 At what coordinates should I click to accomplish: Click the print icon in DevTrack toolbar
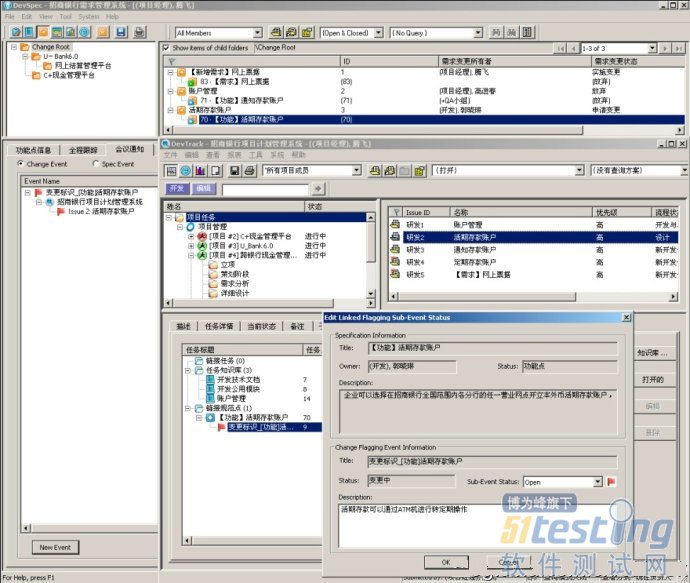(250, 171)
